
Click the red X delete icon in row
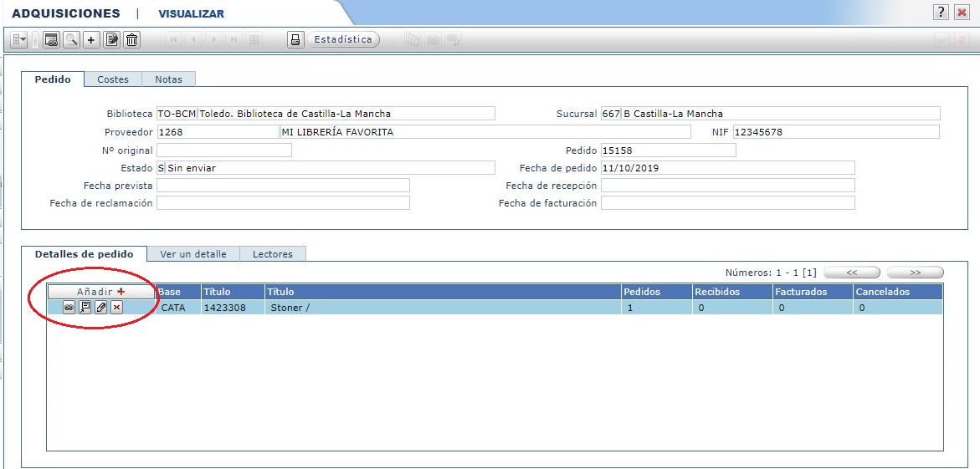point(117,308)
